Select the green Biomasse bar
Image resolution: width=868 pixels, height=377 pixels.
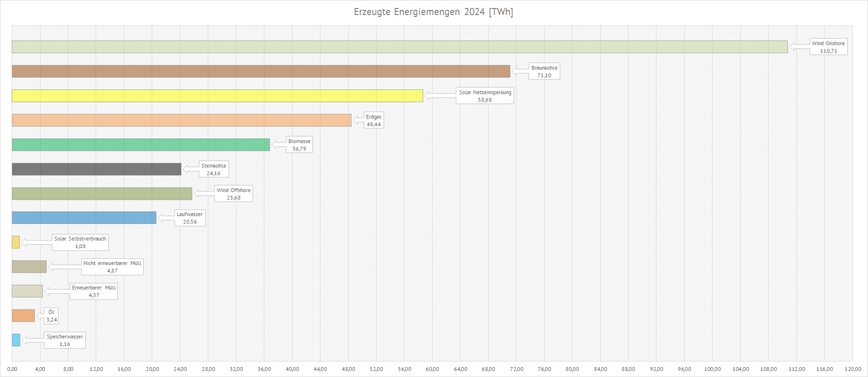point(140,144)
